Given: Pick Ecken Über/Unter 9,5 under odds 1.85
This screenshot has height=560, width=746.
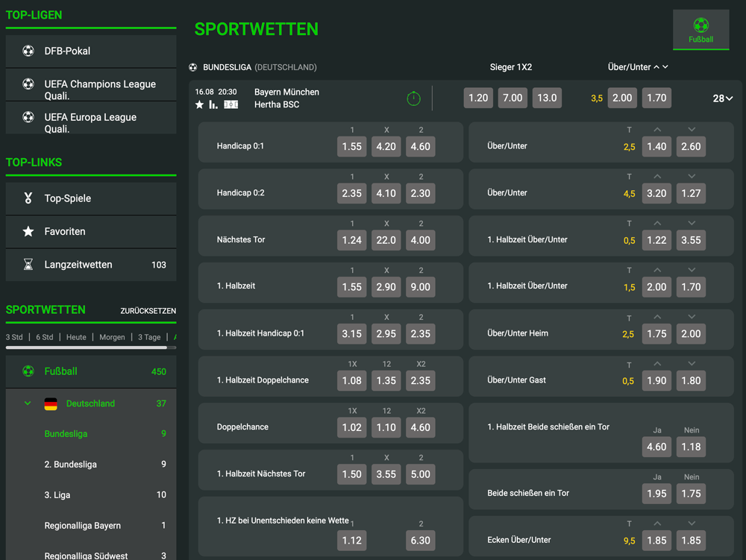Looking at the screenshot, I should 691,541.
